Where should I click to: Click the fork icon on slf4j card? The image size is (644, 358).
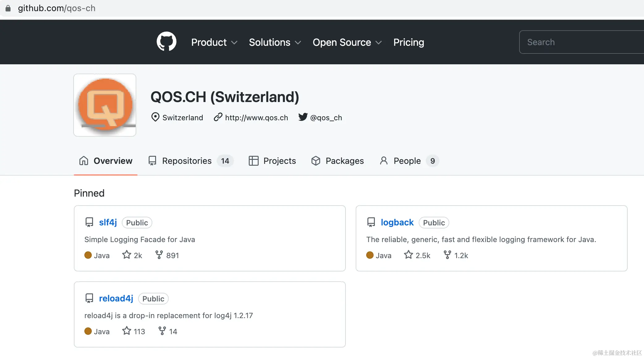[x=159, y=255]
